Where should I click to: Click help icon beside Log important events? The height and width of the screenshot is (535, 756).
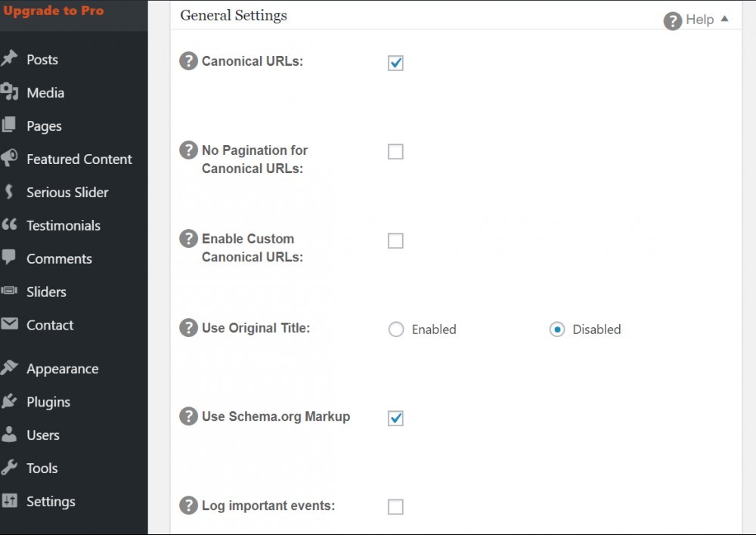coord(188,506)
